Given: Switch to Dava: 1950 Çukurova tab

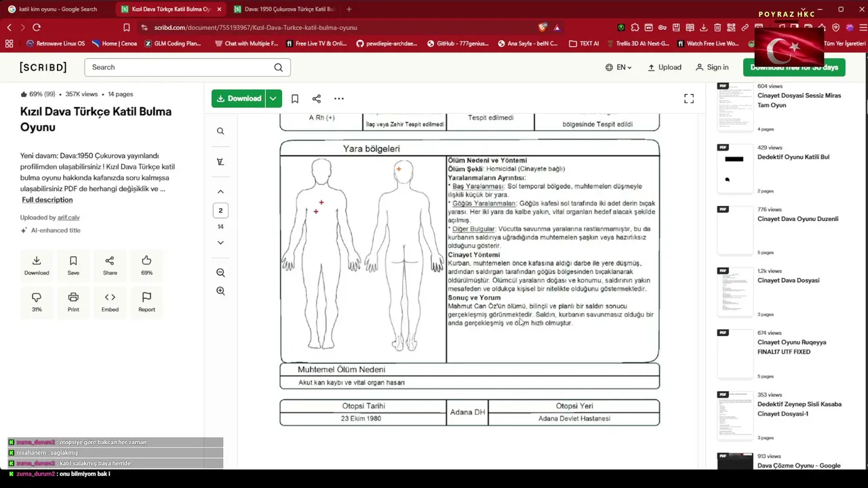Looking at the screenshot, I should click(x=283, y=9).
